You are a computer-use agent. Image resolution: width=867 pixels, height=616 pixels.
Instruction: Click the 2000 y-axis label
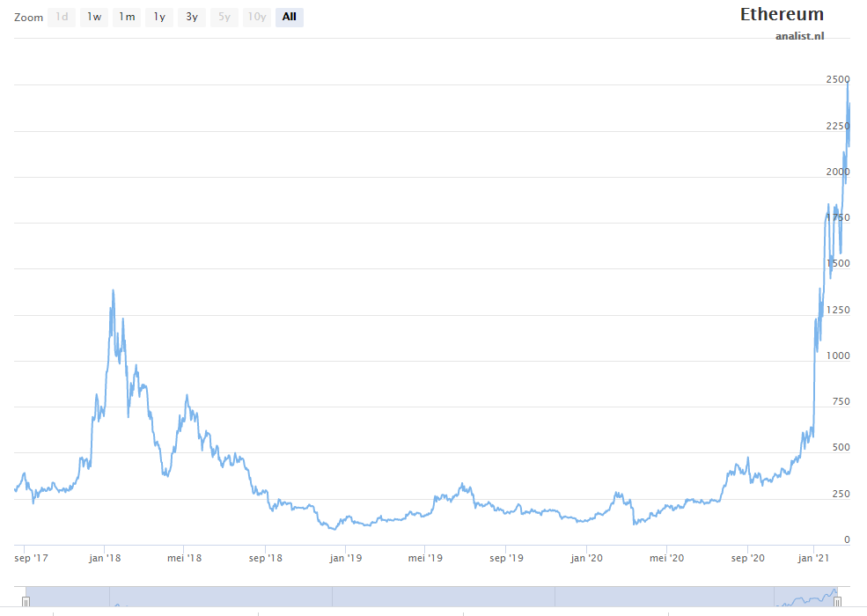click(838, 172)
